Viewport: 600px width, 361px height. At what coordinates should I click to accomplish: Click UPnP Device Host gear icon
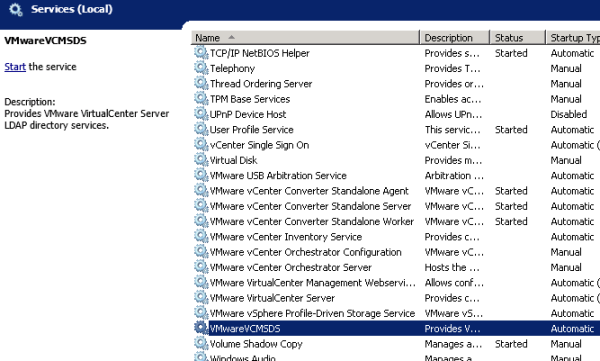pyautogui.click(x=201, y=113)
